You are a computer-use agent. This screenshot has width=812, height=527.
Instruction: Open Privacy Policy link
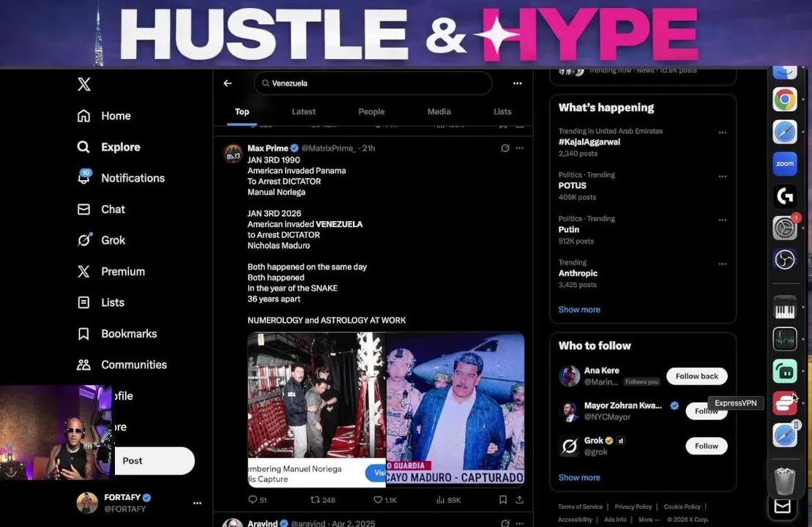633,507
